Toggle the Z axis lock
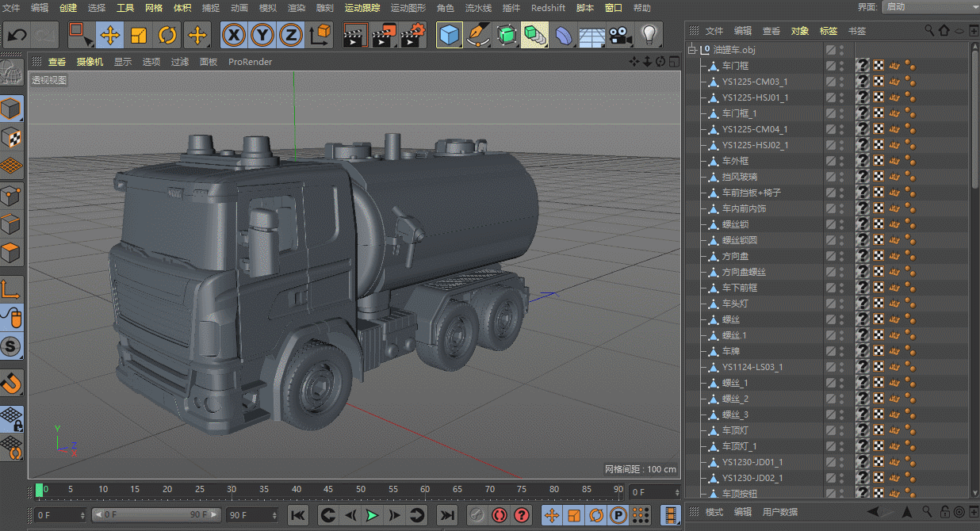980x531 pixels. (291, 35)
